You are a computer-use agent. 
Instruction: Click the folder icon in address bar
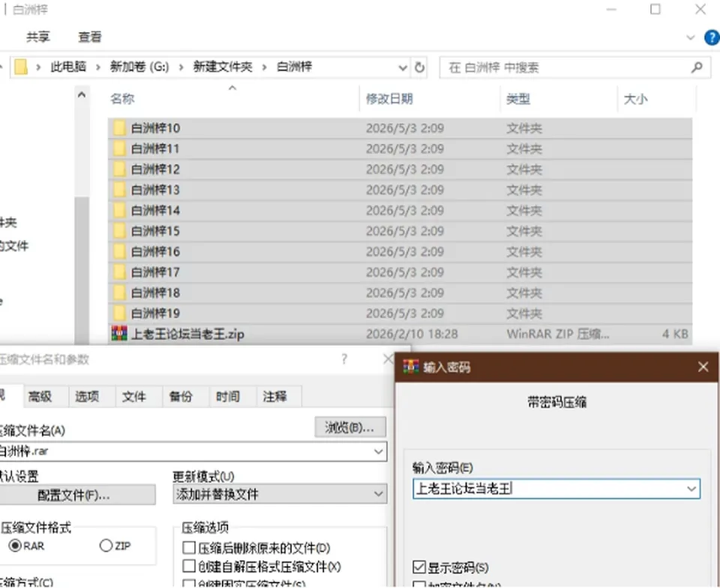[x=21, y=67]
